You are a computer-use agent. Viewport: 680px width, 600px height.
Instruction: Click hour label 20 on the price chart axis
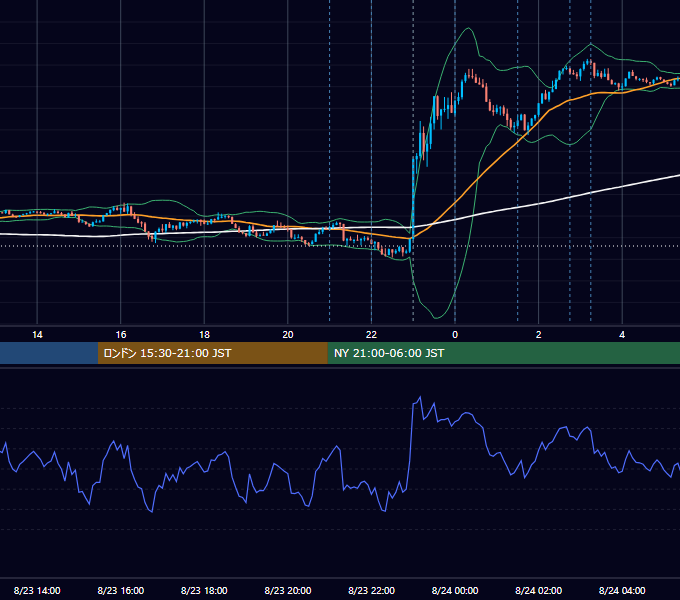pos(288,335)
